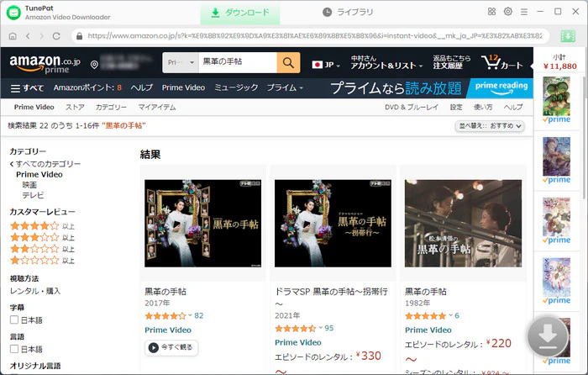Expand rating popover for 95 reviews
This screenshot has height=375, width=588.
click(321, 328)
